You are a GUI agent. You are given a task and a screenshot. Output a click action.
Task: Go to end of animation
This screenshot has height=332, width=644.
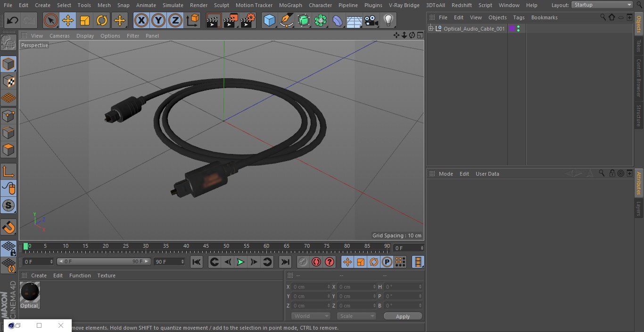[285, 262]
